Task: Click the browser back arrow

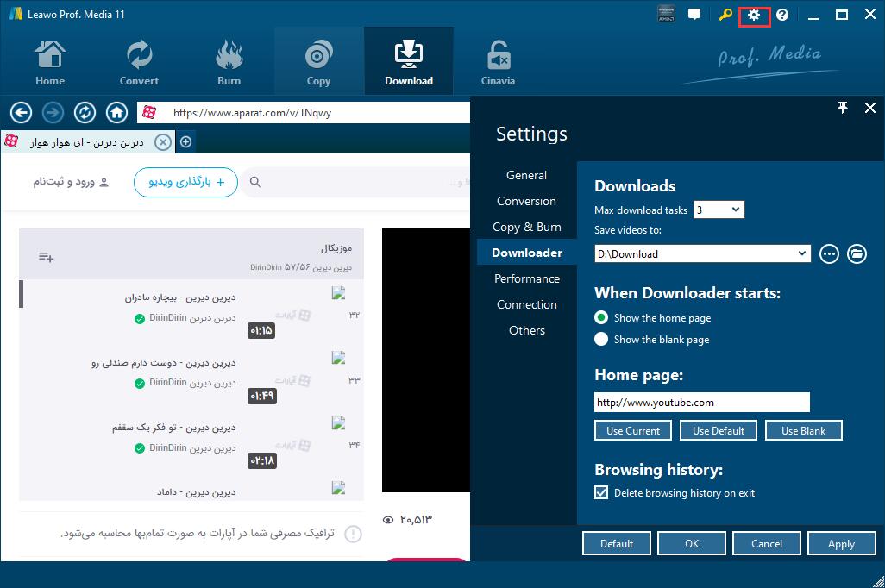Action: 21,112
